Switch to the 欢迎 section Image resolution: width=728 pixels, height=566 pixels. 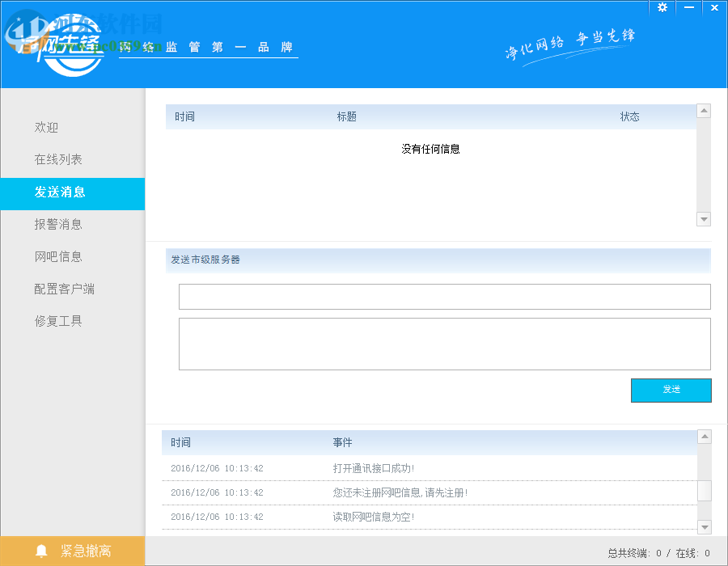pyautogui.click(x=47, y=127)
